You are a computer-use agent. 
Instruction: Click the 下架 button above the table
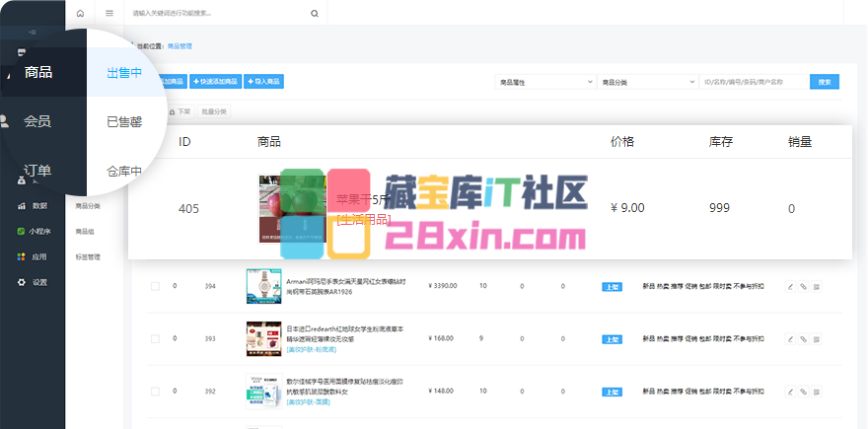click(x=180, y=111)
